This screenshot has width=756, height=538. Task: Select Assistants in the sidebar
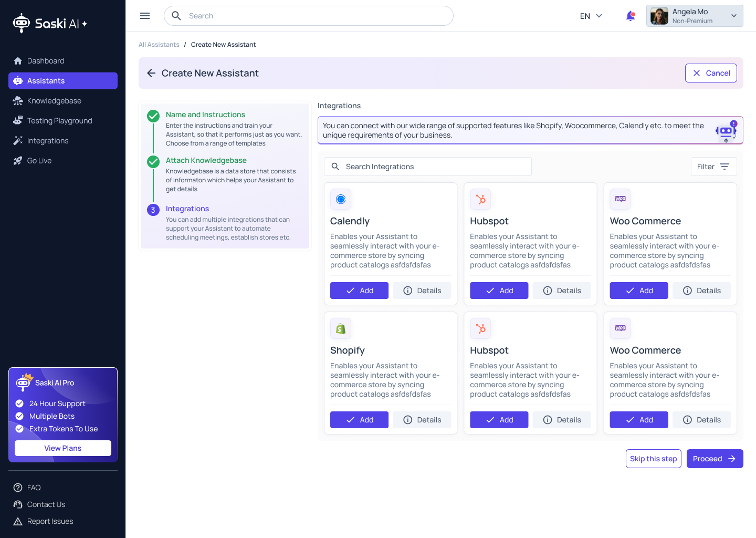(63, 81)
